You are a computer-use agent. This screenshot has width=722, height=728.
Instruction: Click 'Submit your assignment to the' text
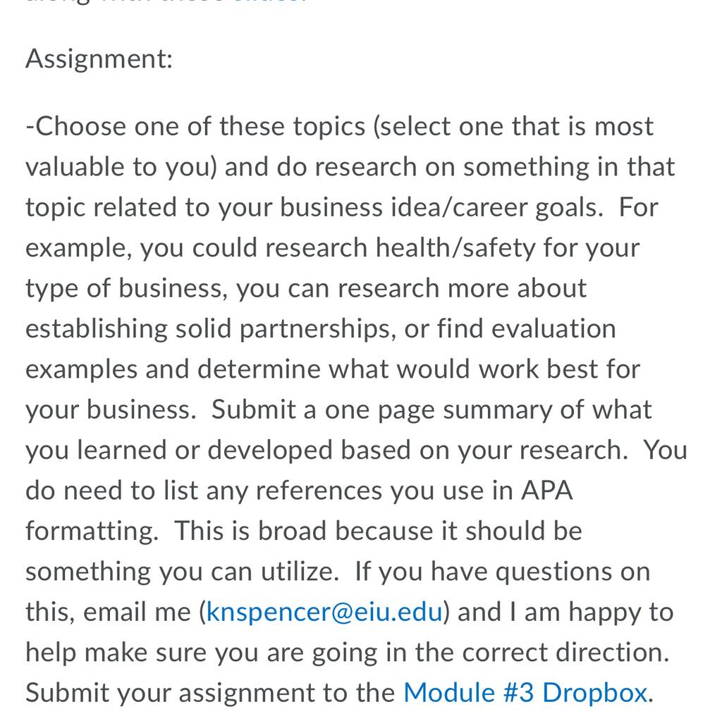(x=210, y=693)
